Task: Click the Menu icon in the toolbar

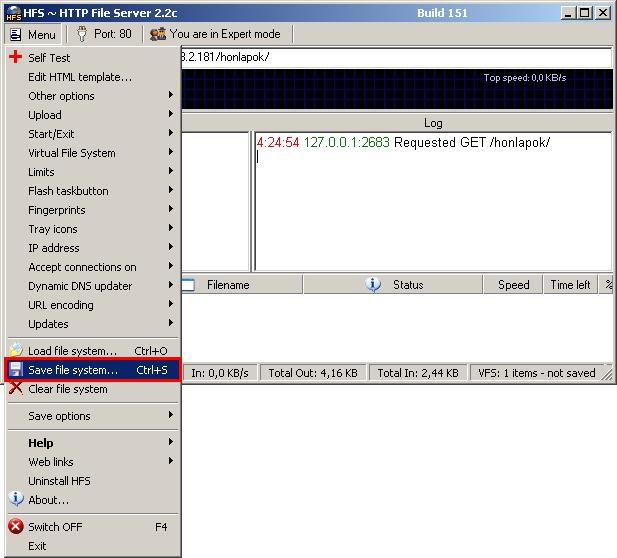Action: pos(15,35)
